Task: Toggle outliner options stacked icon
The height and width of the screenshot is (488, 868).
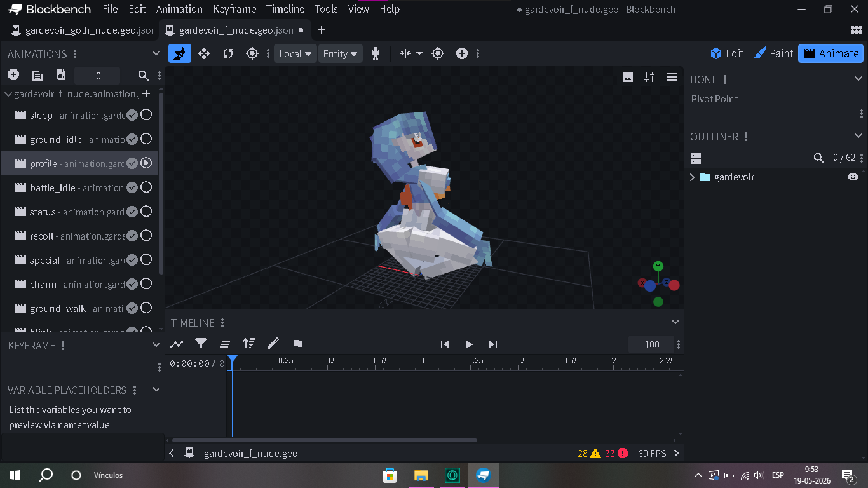Action: [696, 158]
